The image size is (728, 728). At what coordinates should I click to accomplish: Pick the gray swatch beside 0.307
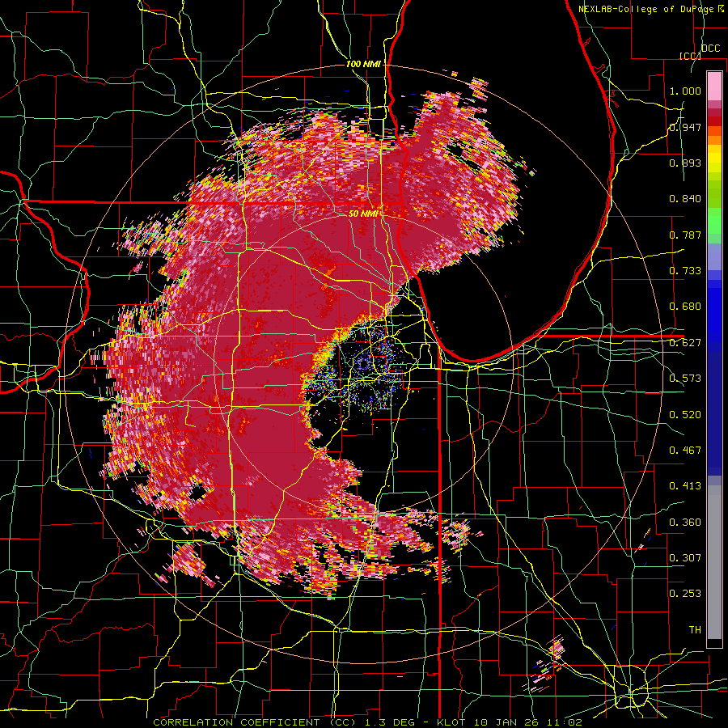coord(714,562)
